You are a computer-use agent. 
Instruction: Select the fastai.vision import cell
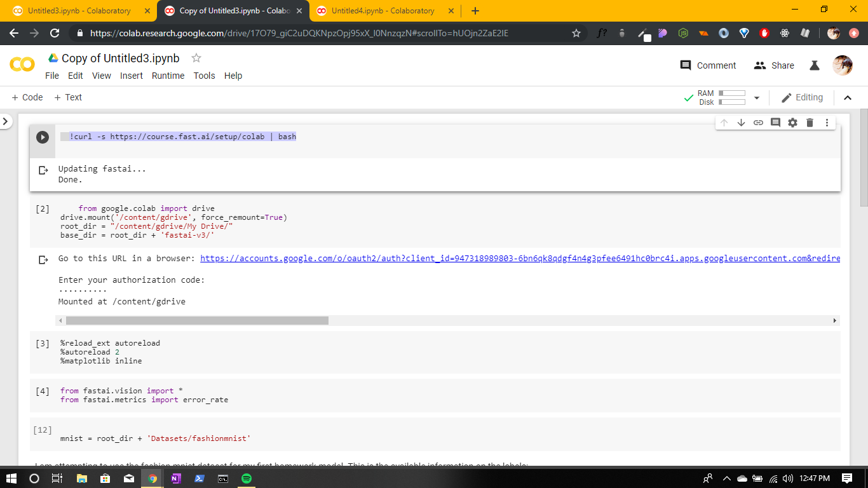[435, 395]
